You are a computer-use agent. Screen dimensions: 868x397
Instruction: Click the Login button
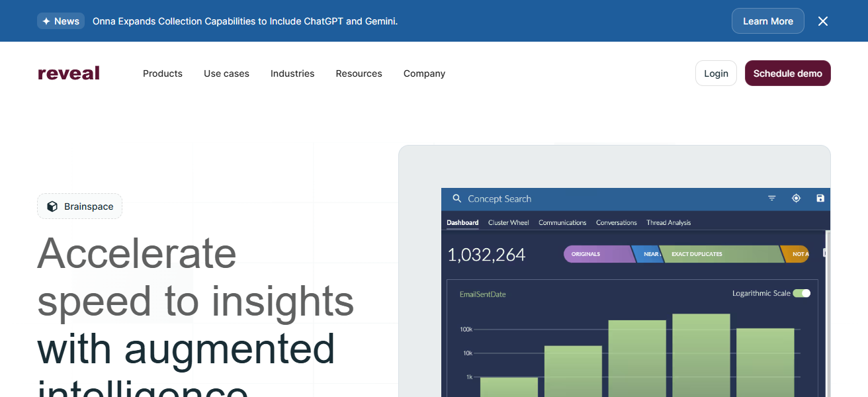click(716, 73)
